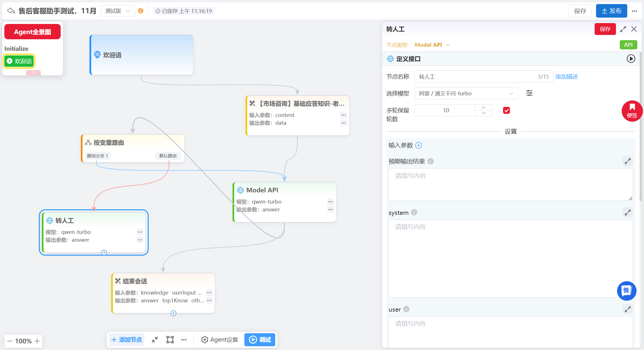Screen dimensions: 644x350
Task: Click the fit-to-frame canvas icon
Action: click(170, 340)
